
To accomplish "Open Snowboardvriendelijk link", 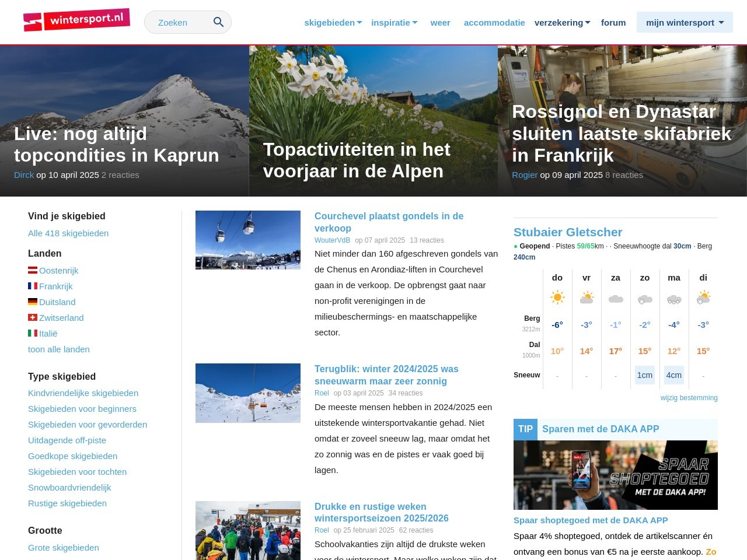I will point(69,487).
